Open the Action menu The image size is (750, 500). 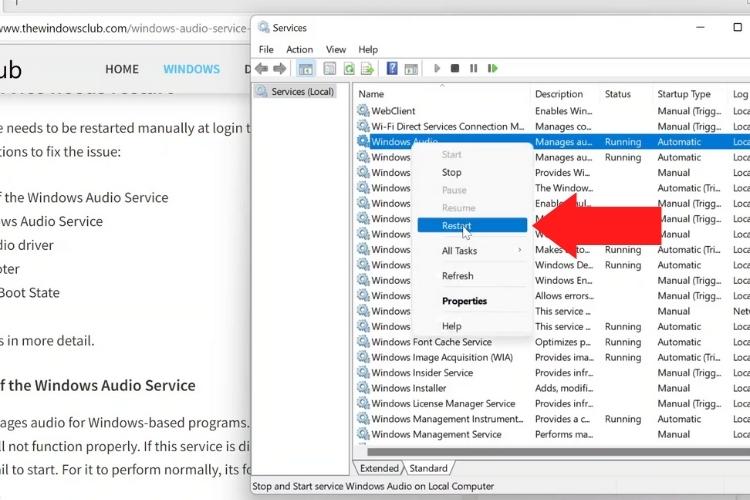point(299,49)
